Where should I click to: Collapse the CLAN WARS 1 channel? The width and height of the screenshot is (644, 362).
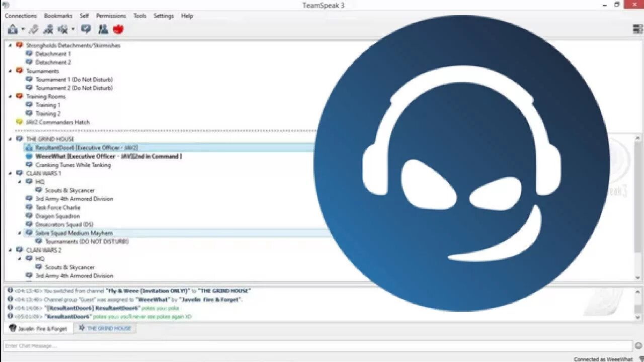[11, 173]
